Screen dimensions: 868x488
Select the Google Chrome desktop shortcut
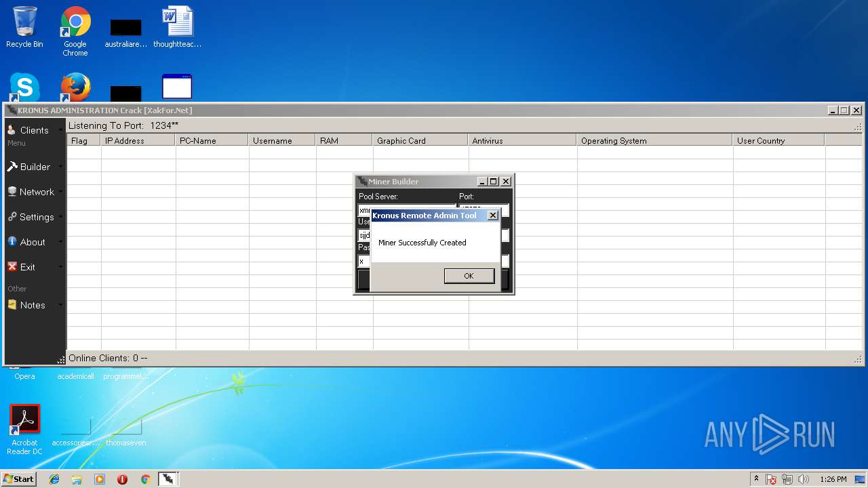pos(75,31)
